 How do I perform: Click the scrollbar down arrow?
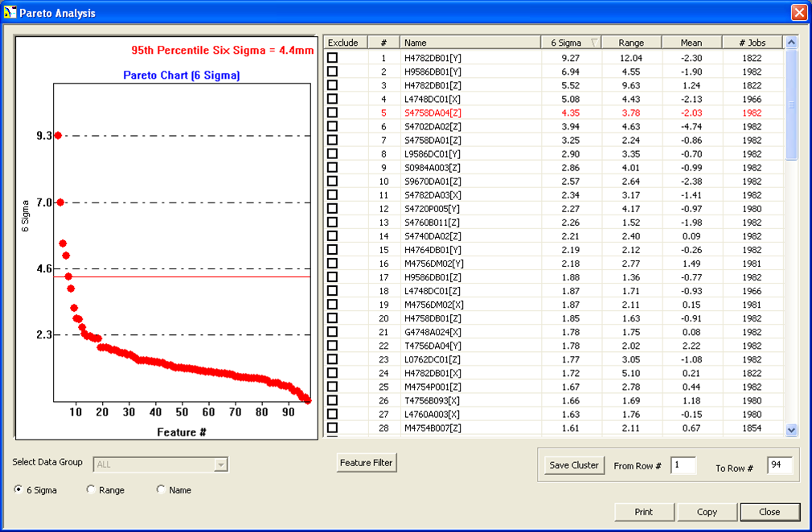(789, 429)
